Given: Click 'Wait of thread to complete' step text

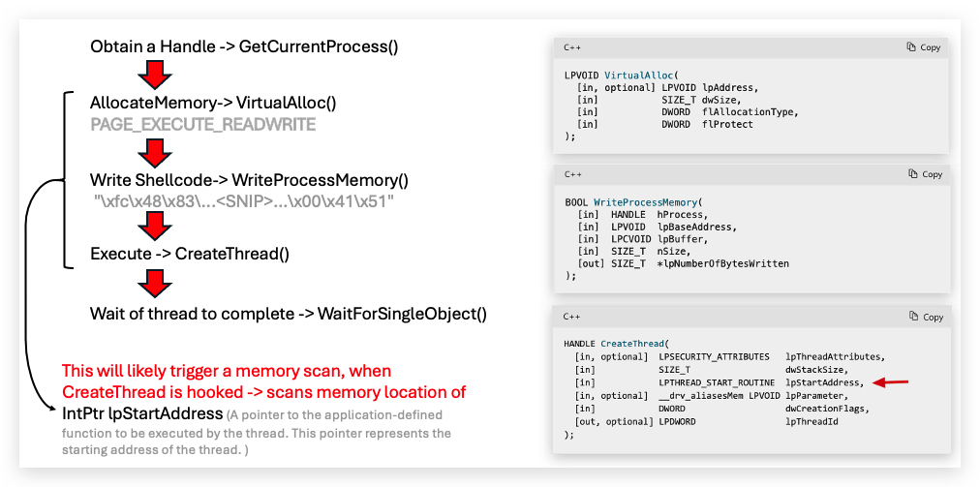Looking at the screenshot, I should coord(289,313).
